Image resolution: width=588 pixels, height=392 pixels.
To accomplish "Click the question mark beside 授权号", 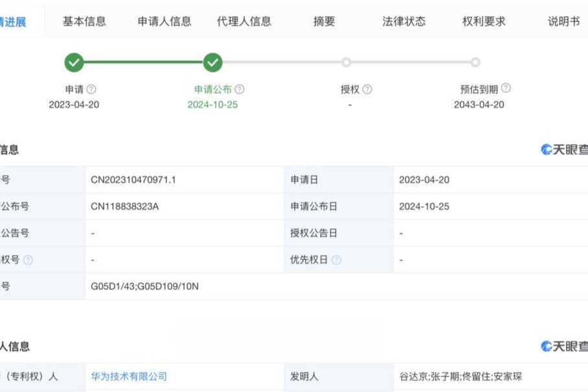I will point(27,260).
